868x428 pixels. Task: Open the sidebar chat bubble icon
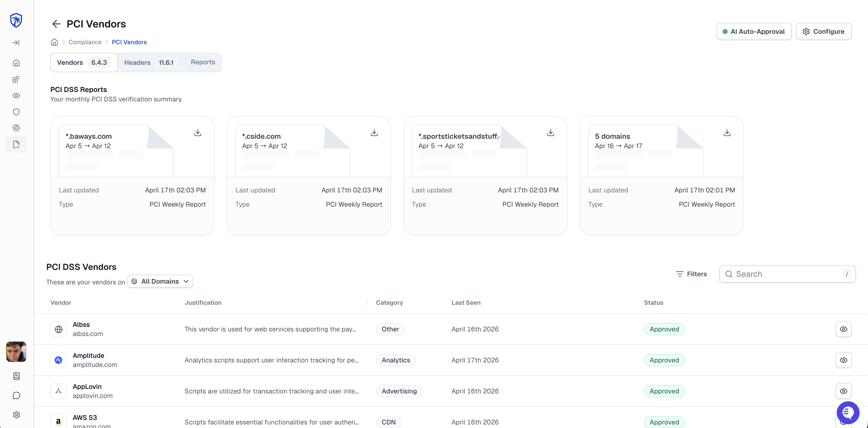(x=16, y=396)
